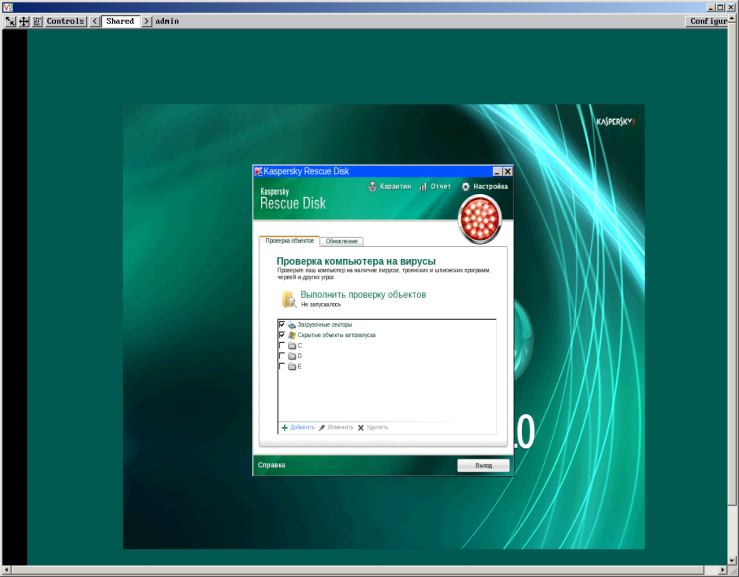Click Удалить with X icon
The width and height of the screenshot is (739, 577).
point(373,428)
